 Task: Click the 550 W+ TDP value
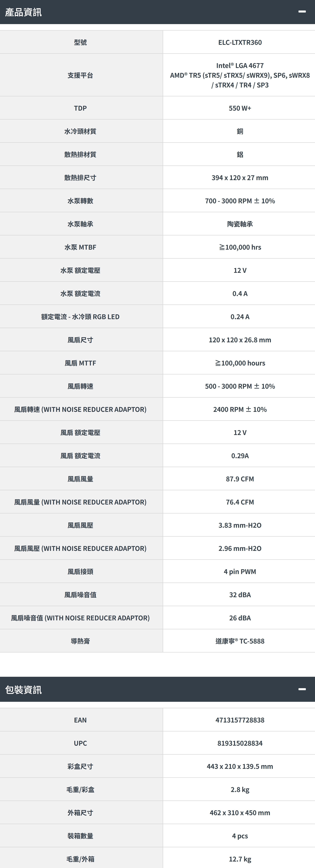240,108
